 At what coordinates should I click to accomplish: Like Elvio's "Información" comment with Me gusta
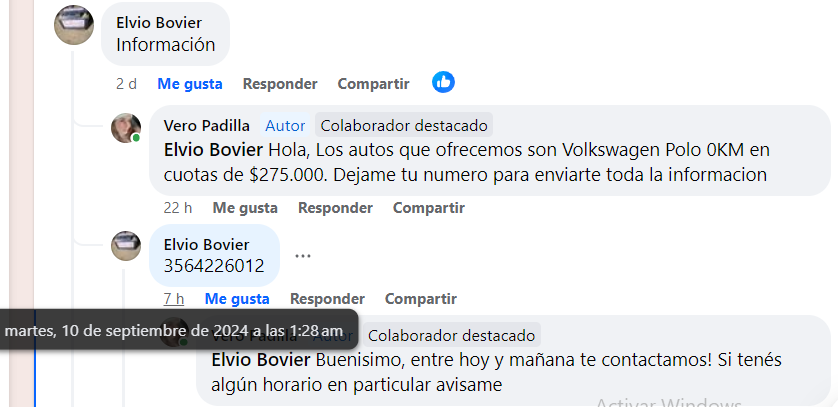190,84
